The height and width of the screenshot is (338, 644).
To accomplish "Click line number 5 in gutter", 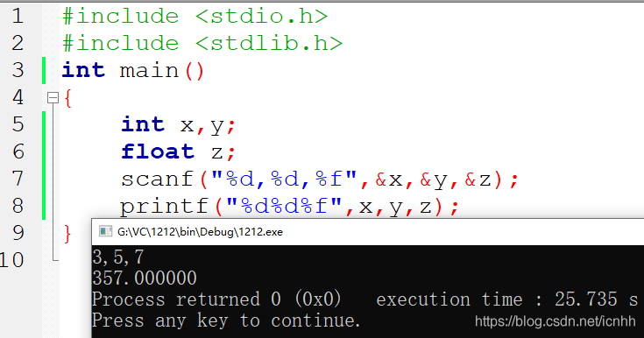I will point(18,124).
